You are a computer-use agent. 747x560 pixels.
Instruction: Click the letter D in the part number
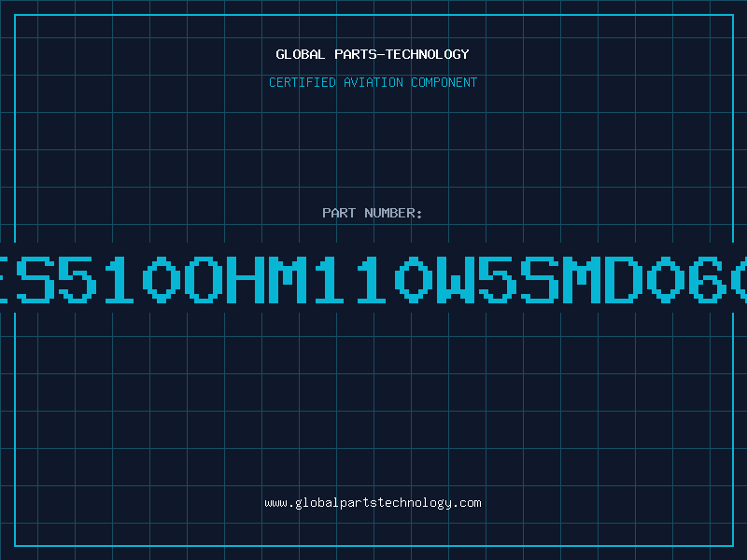point(619,280)
